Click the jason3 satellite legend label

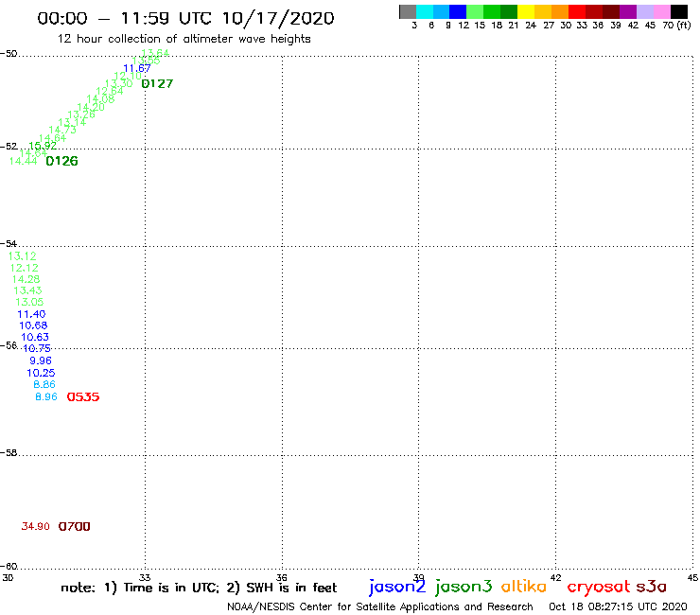464,587
